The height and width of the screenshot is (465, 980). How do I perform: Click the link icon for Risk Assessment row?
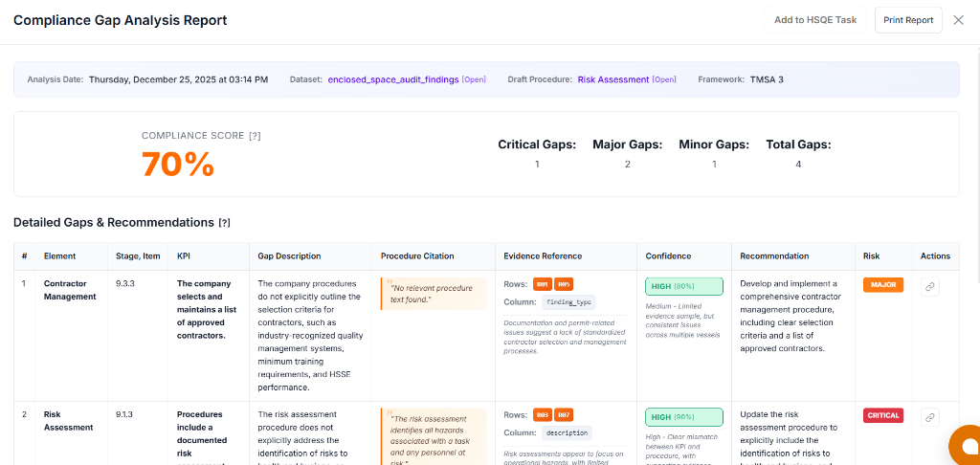coord(930,417)
